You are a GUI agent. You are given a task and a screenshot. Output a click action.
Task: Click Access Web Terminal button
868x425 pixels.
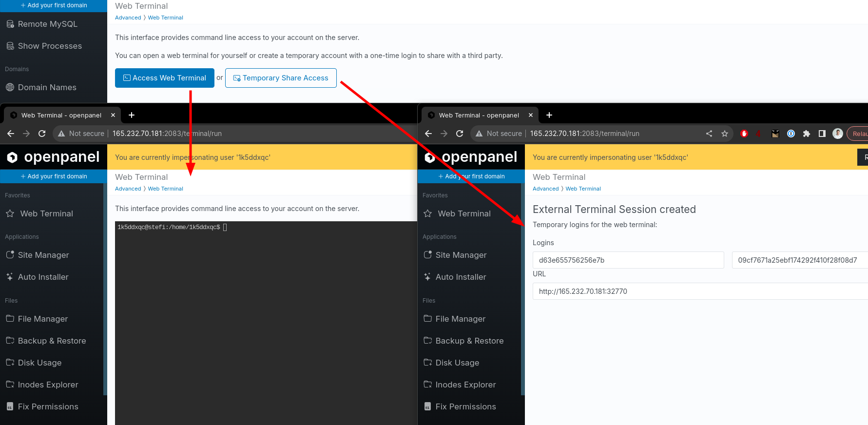tap(165, 78)
